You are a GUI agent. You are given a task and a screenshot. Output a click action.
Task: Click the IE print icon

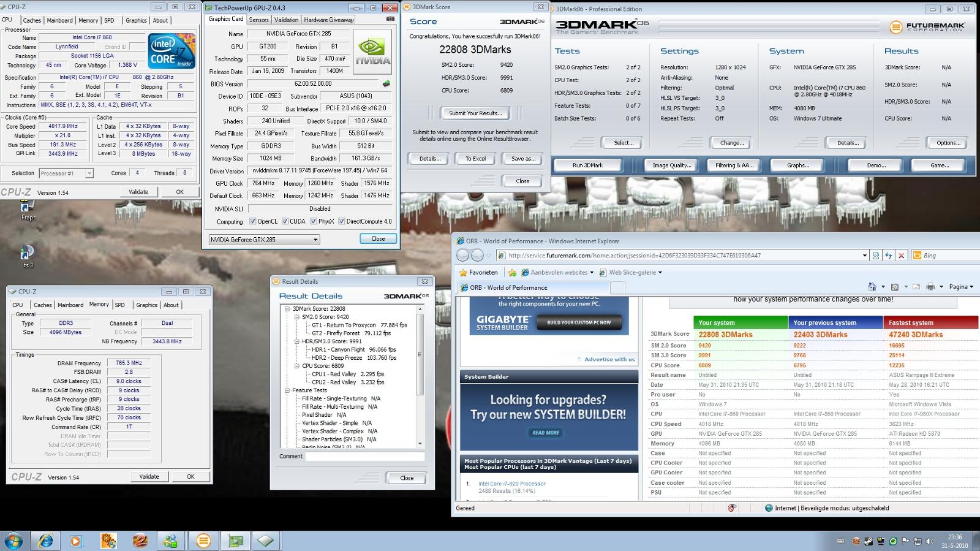click(x=930, y=287)
